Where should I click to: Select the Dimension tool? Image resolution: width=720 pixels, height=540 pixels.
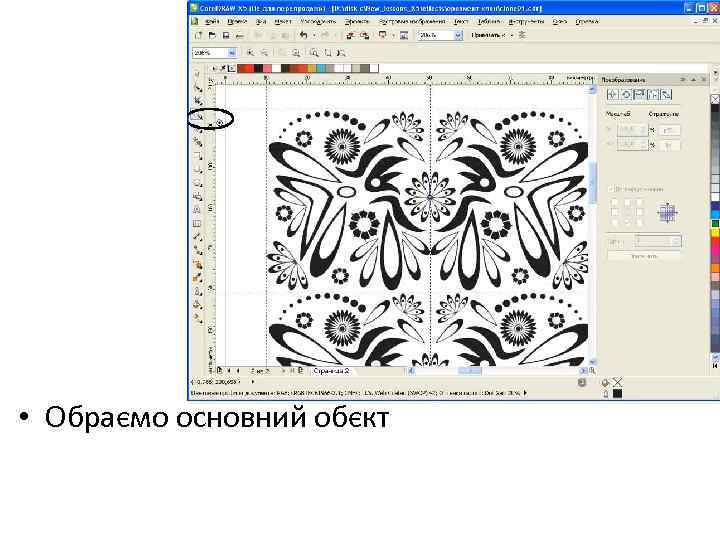click(197, 237)
